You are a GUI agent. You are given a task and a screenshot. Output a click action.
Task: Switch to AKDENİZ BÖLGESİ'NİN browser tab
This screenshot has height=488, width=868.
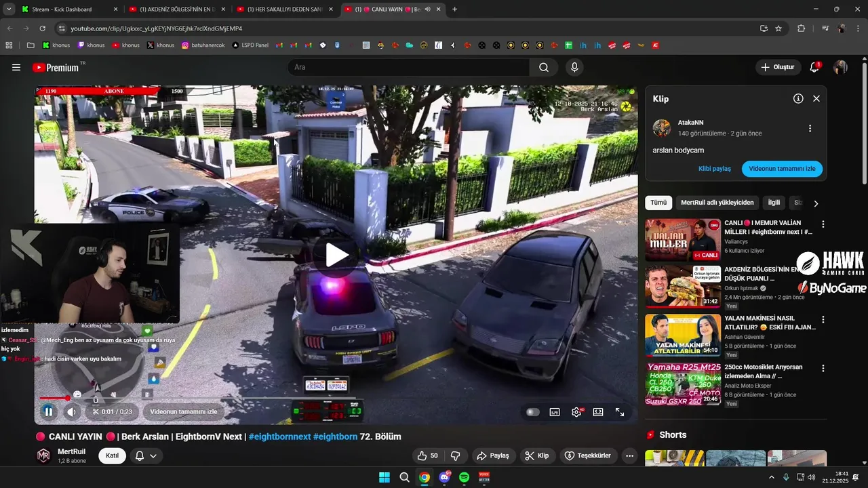click(177, 9)
